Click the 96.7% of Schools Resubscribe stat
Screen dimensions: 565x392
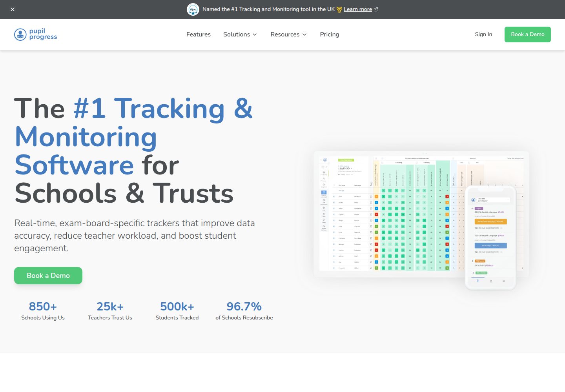click(244, 310)
